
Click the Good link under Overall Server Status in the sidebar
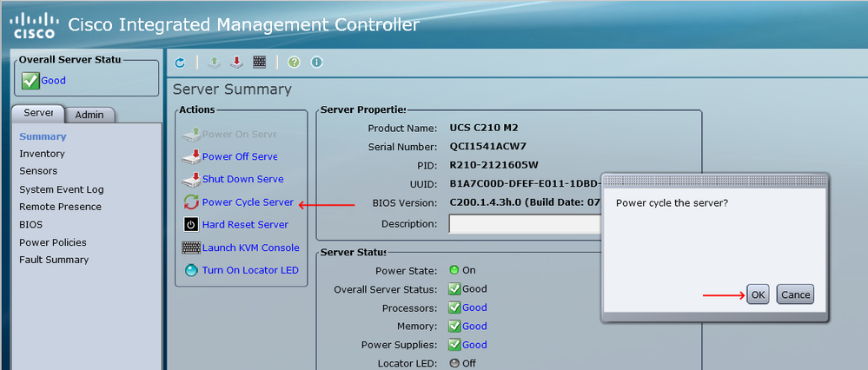point(53,81)
